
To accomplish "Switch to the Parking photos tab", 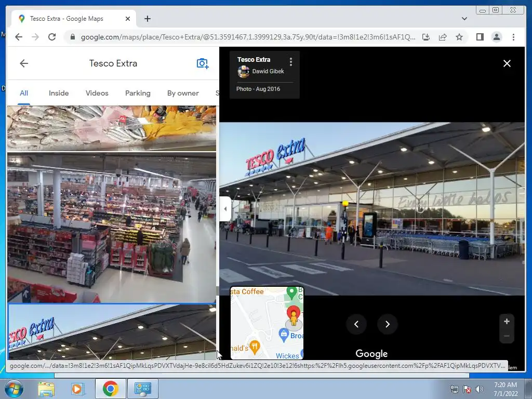I will click(138, 94).
